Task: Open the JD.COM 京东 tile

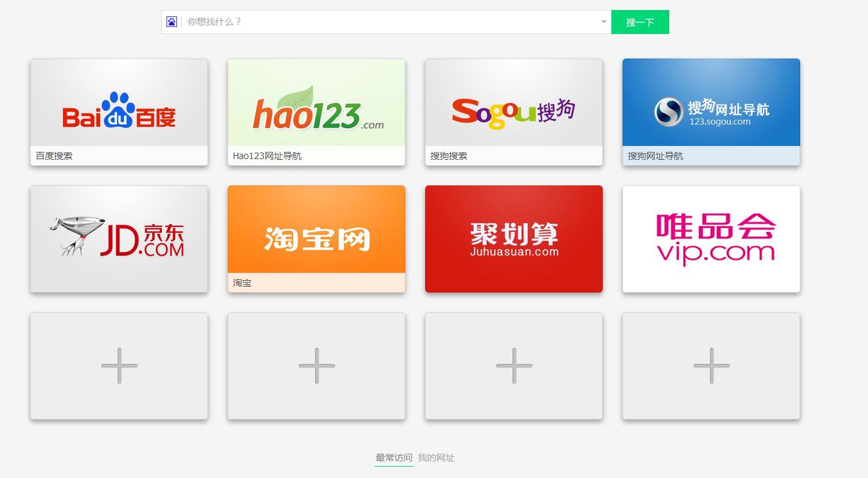Action: (119, 239)
